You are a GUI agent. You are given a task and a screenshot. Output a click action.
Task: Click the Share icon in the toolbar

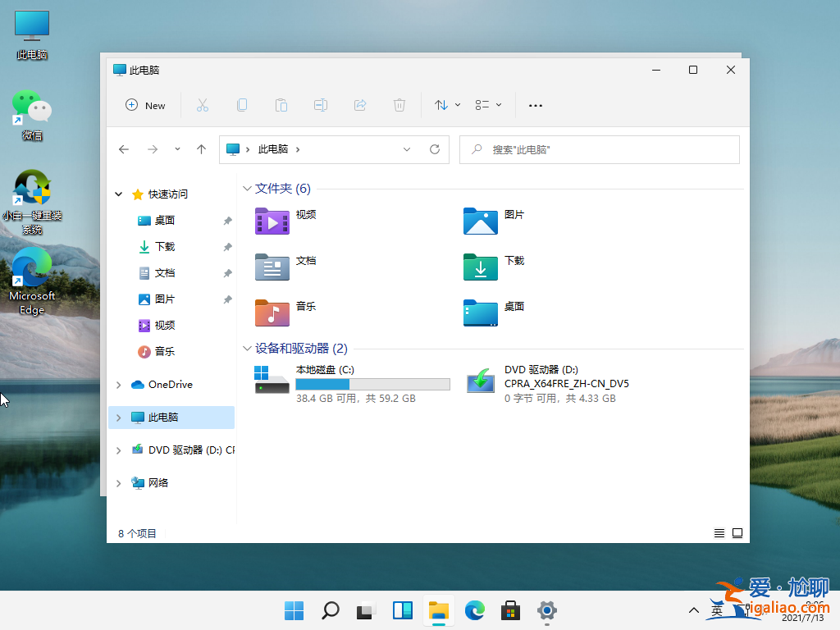[x=360, y=105]
